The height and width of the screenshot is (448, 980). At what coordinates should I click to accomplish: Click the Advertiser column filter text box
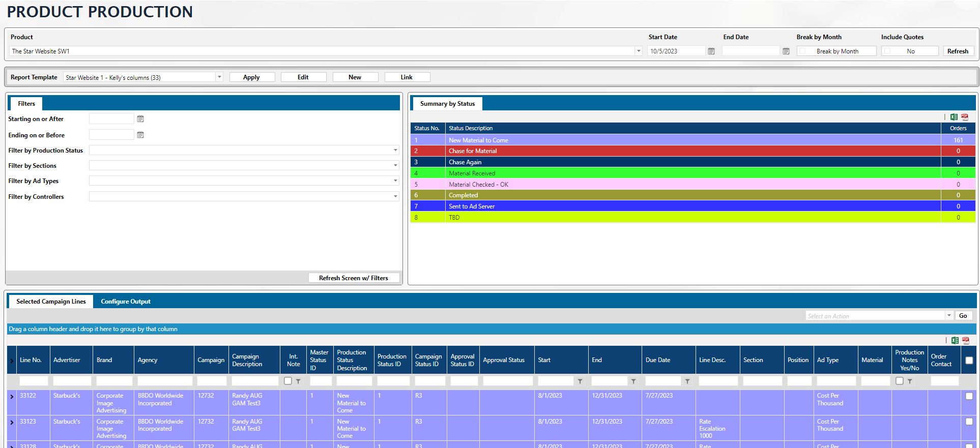tap(72, 381)
